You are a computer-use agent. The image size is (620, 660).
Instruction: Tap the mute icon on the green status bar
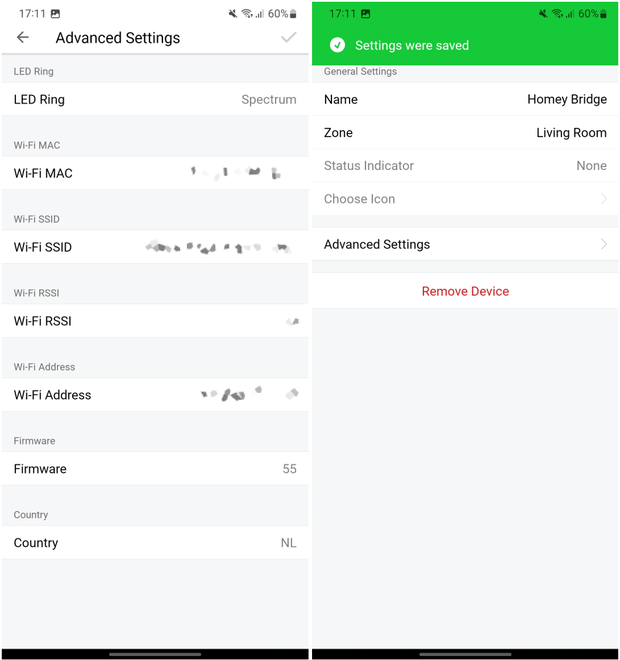coord(543,14)
